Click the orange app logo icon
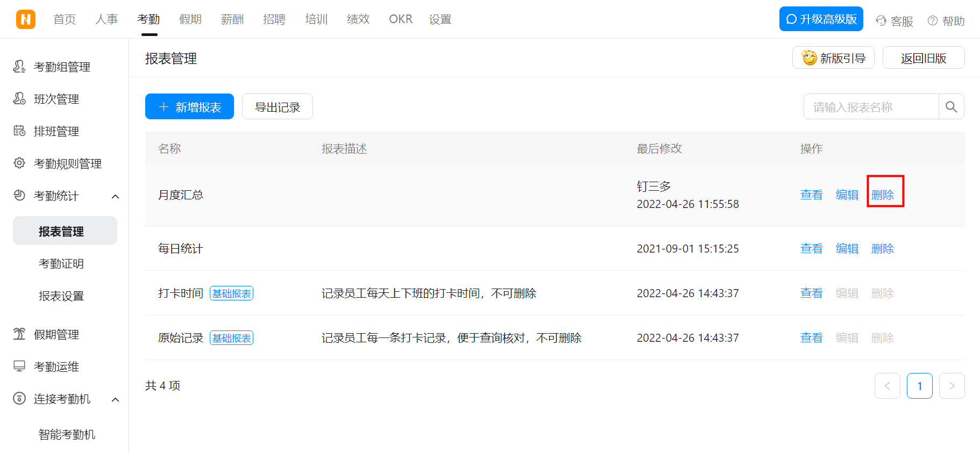 click(25, 19)
